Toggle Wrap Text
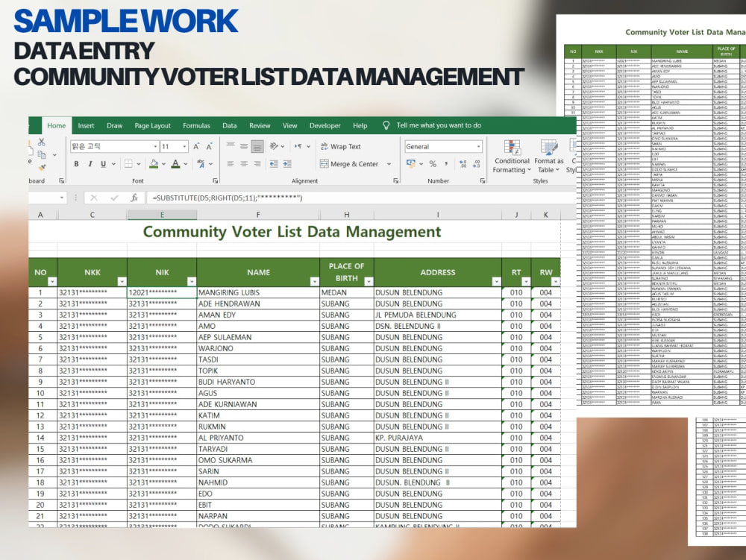This screenshot has height=560, width=746. tap(341, 146)
